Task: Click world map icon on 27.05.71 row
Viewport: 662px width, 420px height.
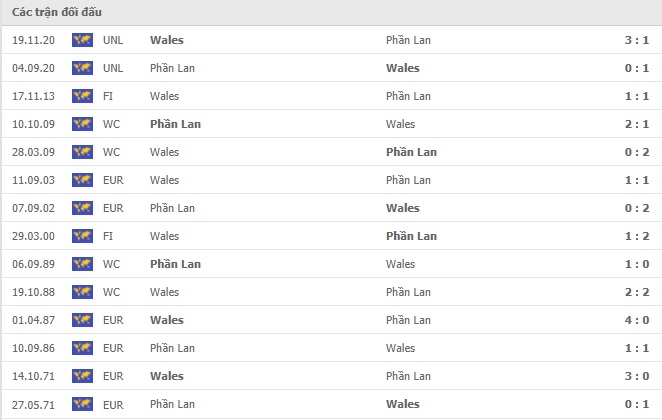Action: coord(82,404)
